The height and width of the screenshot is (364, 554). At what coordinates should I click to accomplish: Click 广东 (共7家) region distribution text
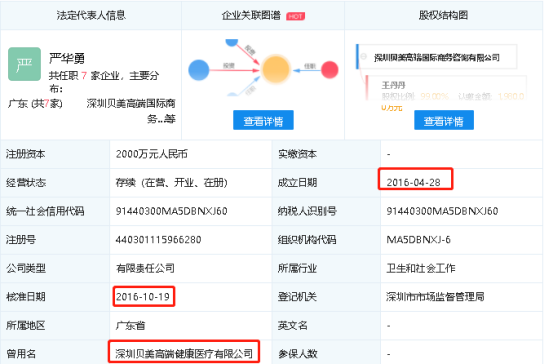[35, 104]
